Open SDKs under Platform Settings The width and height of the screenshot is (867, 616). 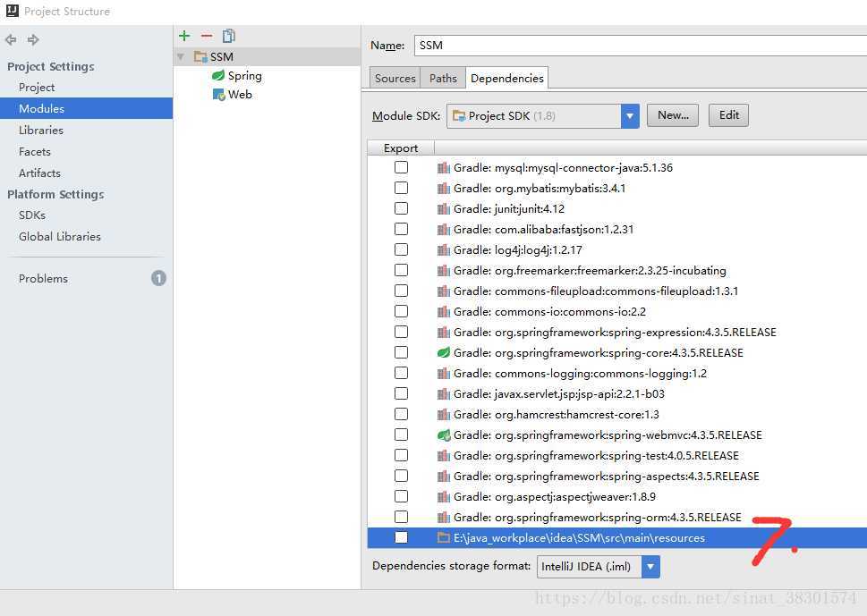32,215
